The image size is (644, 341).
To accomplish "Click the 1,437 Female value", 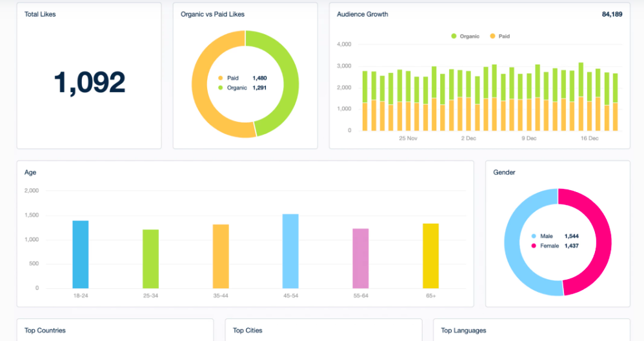I will pyautogui.click(x=571, y=246).
